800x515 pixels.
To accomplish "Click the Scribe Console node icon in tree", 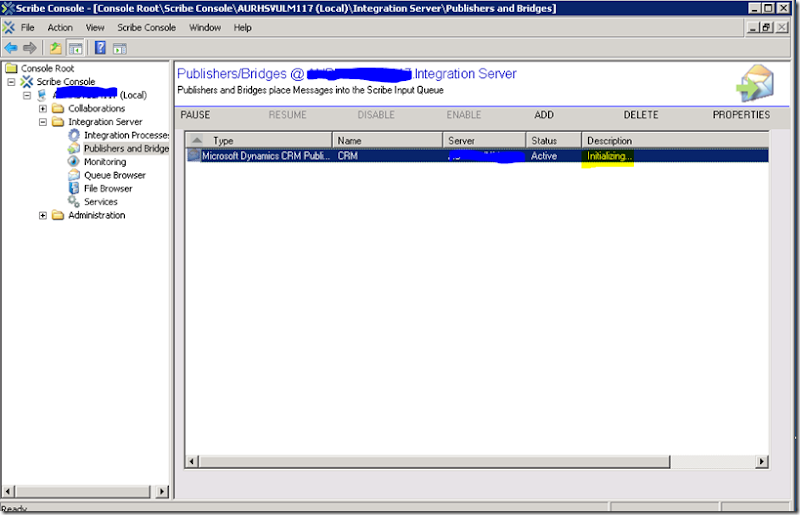I will coord(27,82).
